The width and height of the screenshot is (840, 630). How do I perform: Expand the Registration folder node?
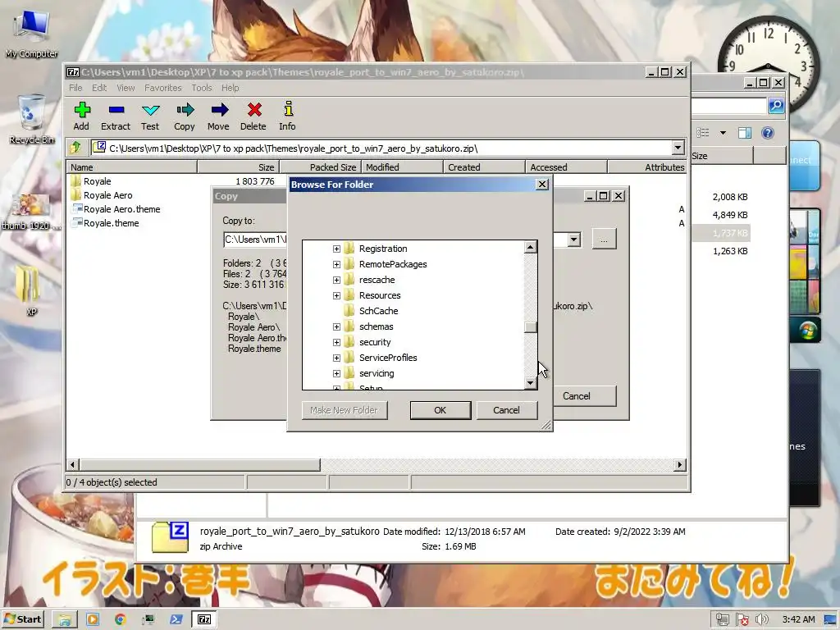point(336,249)
